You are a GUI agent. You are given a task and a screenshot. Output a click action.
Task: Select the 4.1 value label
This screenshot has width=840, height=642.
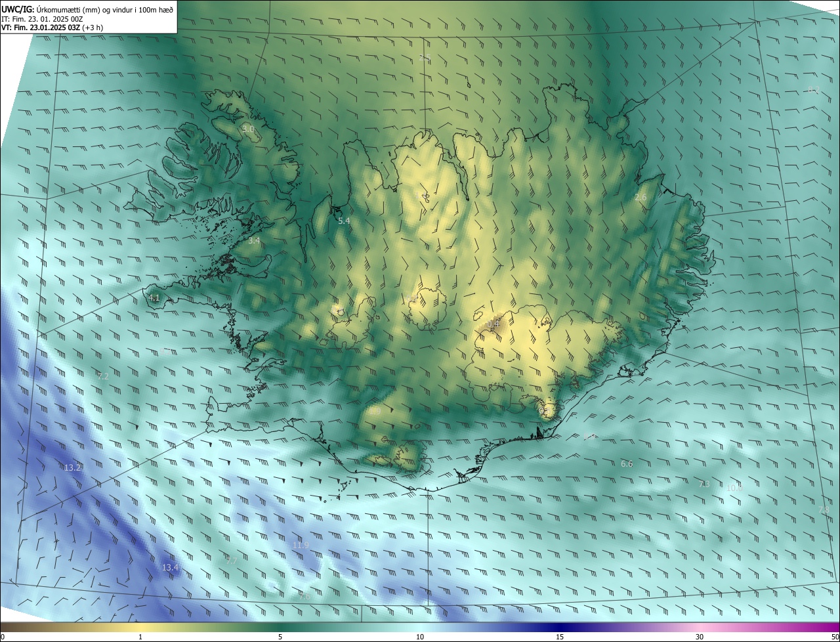[x=154, y=298]
